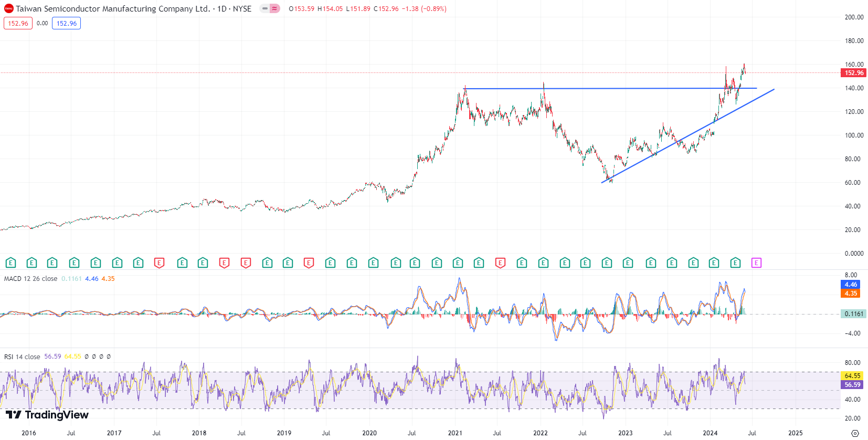The width and height of the screenshot is (868, 440).
Task: Click the 0.0000 price axis label
Action: 854,254
